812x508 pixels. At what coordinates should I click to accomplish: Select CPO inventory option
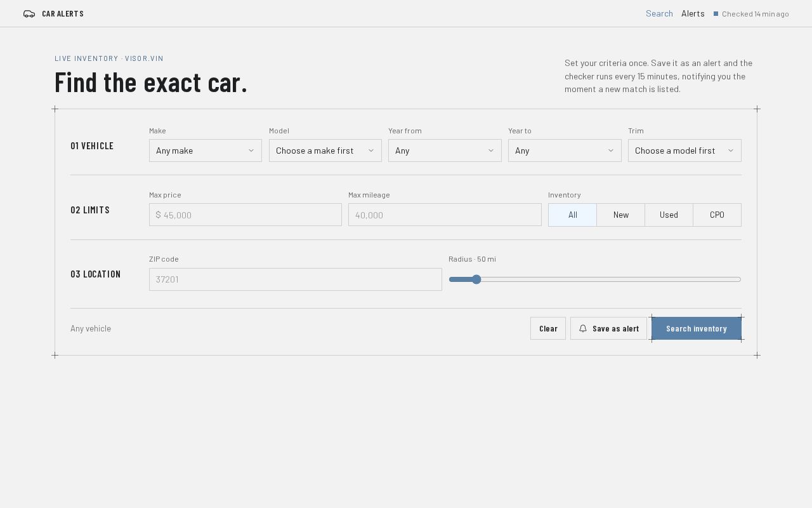tap(717, 215)
